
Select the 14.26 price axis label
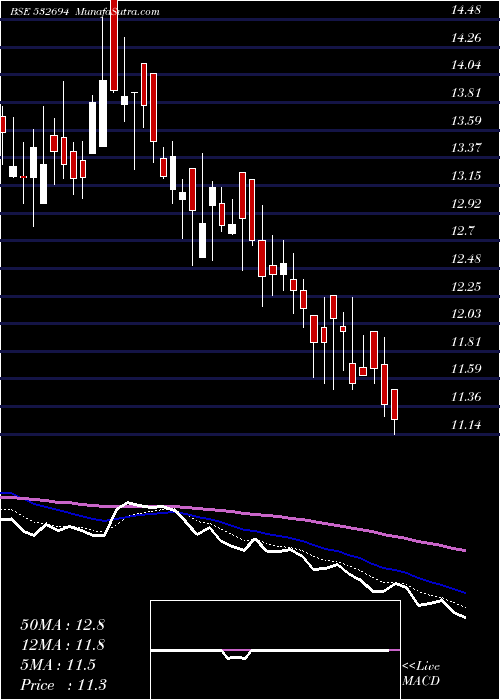(x=466, y=38)
